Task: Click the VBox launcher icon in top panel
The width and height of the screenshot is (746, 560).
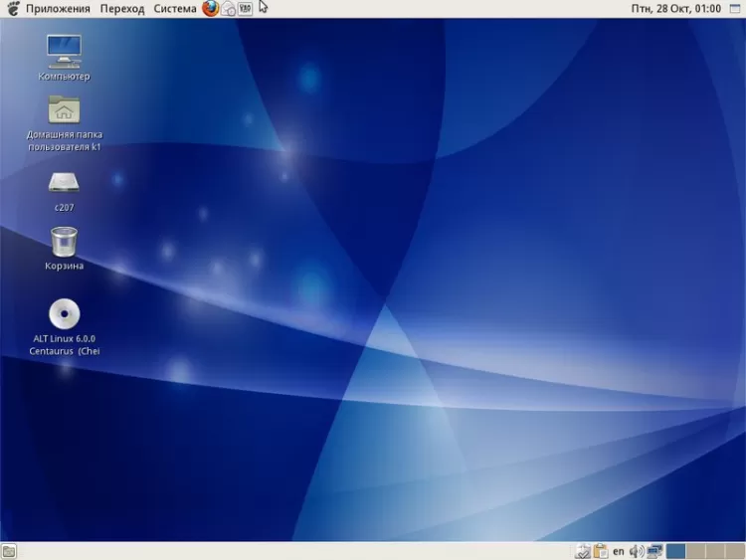Action: 245,8
